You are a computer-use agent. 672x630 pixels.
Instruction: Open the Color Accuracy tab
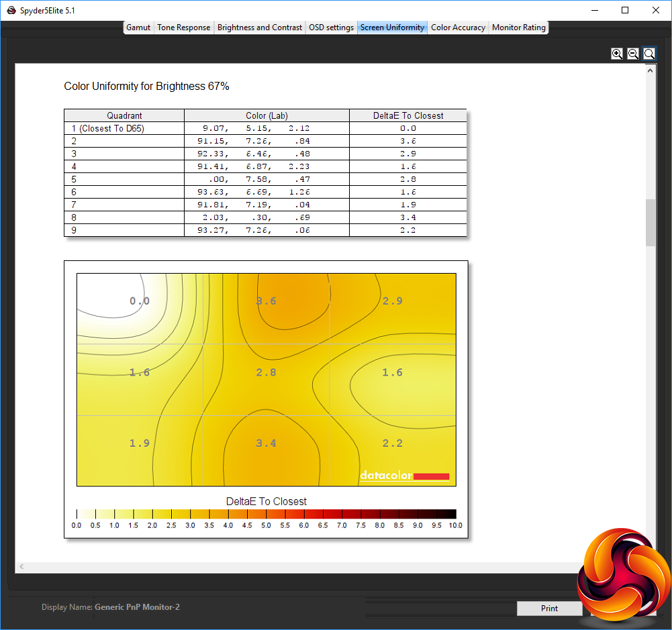pos(458,28)
